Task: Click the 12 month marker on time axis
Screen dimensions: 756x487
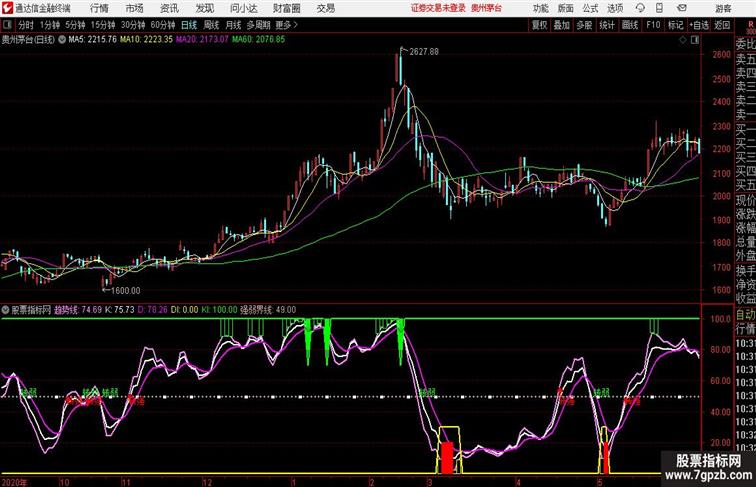Action: tap(207, 482)
